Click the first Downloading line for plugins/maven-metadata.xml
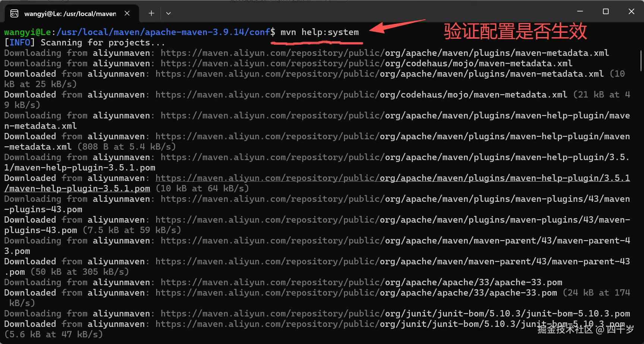The height and width of the screenshot is (344, 644). coord(307,53)
